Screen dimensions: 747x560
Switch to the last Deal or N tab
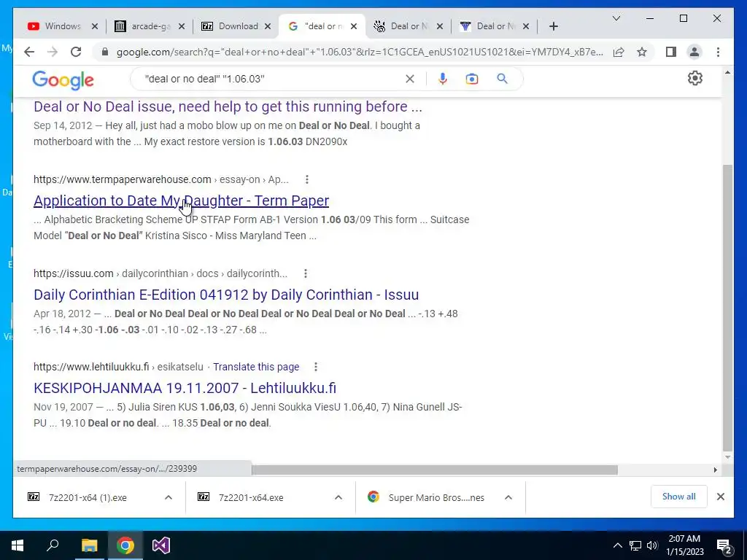tap(495, 26)
